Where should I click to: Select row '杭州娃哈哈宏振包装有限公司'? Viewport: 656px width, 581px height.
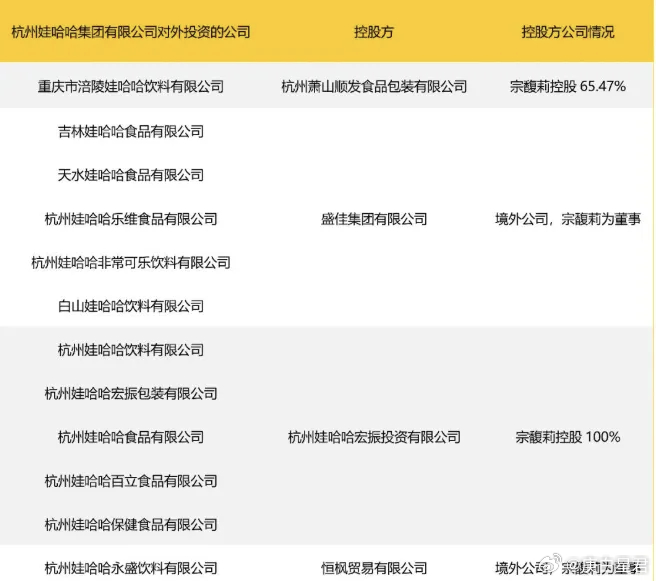[131, 394]
